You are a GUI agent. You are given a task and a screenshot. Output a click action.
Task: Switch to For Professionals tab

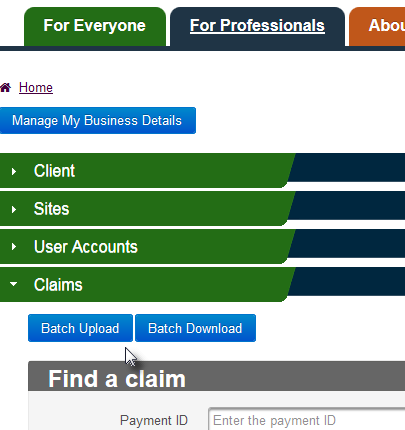pyautogui.click(x=257, y=26)
